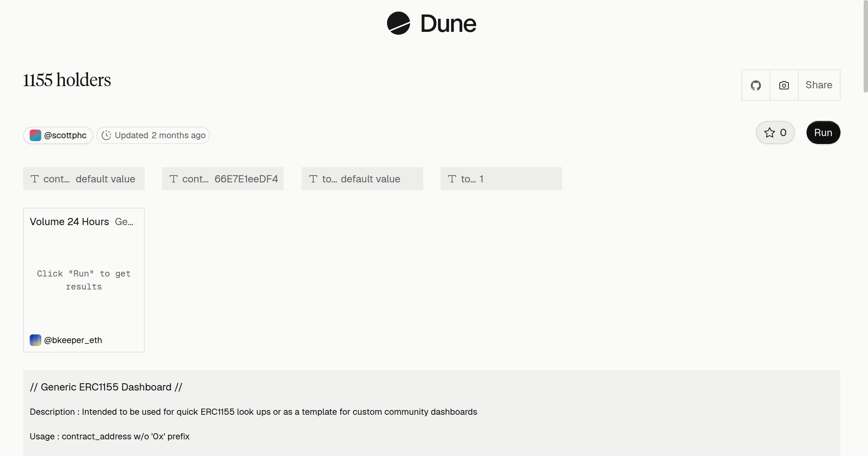Edit the to... 1 parameter field
The width and height of the screenshot is (868, 456).
(501, 179)
